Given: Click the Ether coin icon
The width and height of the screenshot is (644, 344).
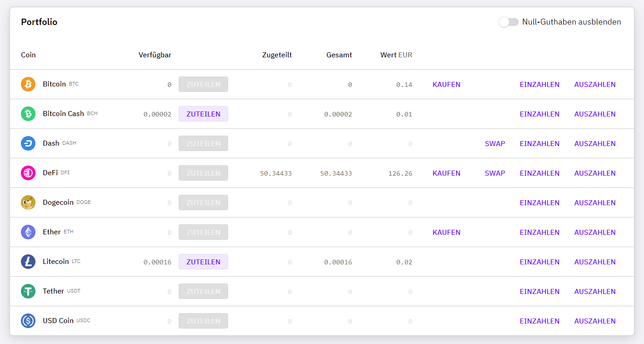Looking at the screenshot, I should (28, 232).
